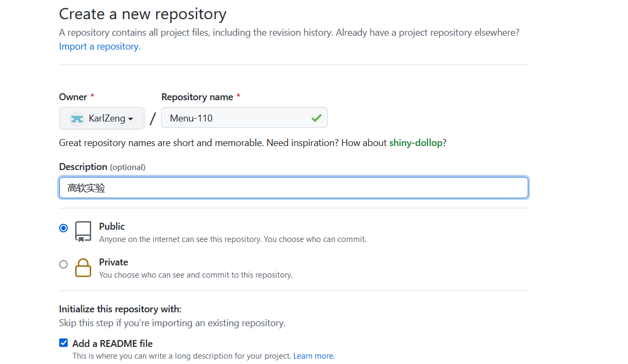Click the Repository name label

pyautogui.click(x=197, y=97)
